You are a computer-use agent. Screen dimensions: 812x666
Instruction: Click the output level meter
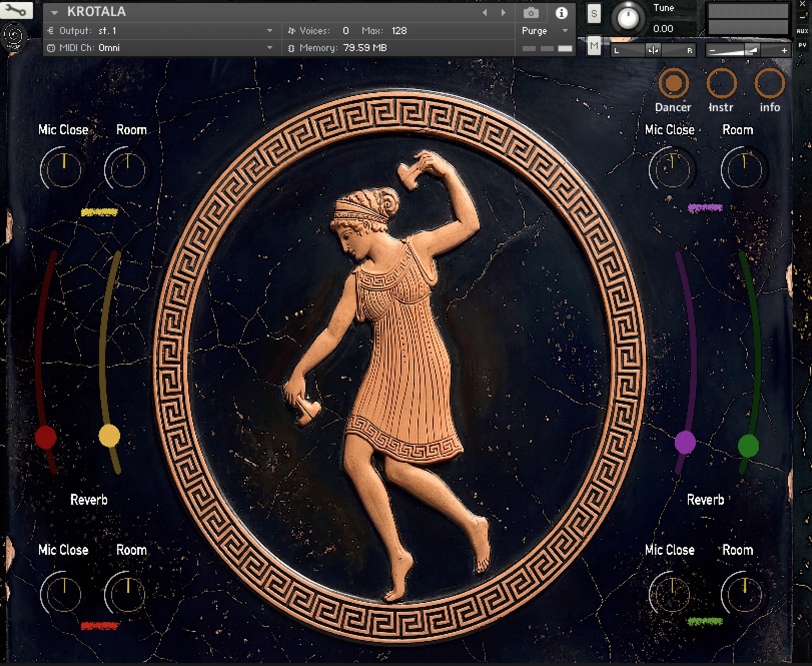[748, 19]
